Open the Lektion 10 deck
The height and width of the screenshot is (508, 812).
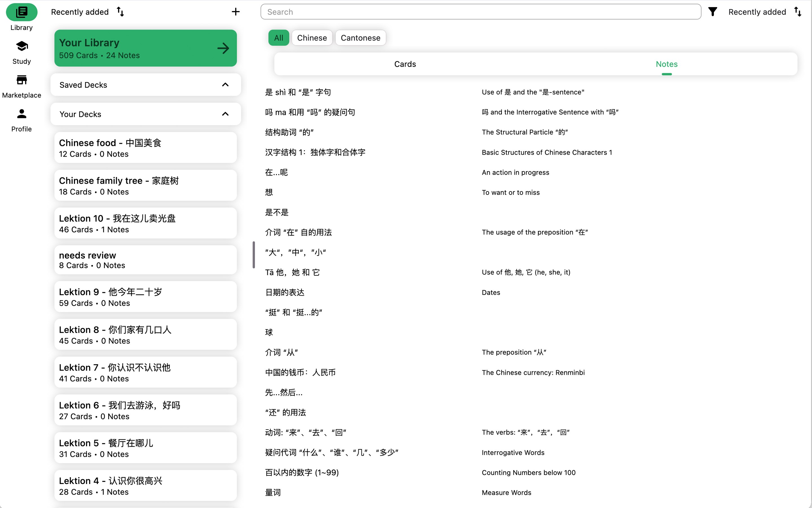point(145,223)
